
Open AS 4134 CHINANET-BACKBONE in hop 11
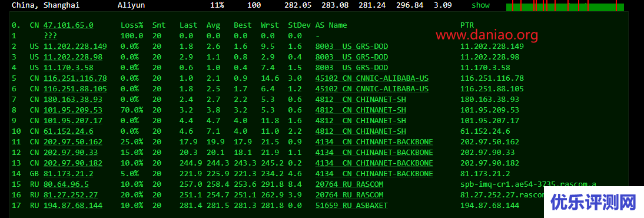(x=374, y=142)
